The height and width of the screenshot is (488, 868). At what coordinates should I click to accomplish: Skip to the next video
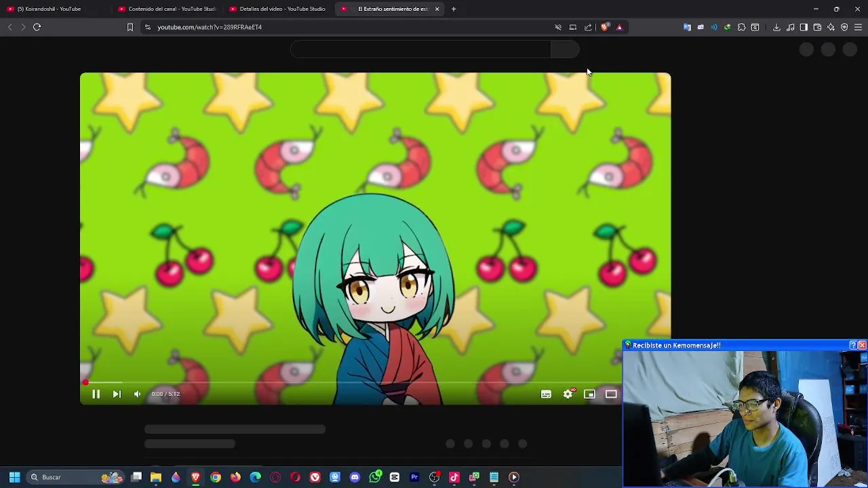point(117,394)
